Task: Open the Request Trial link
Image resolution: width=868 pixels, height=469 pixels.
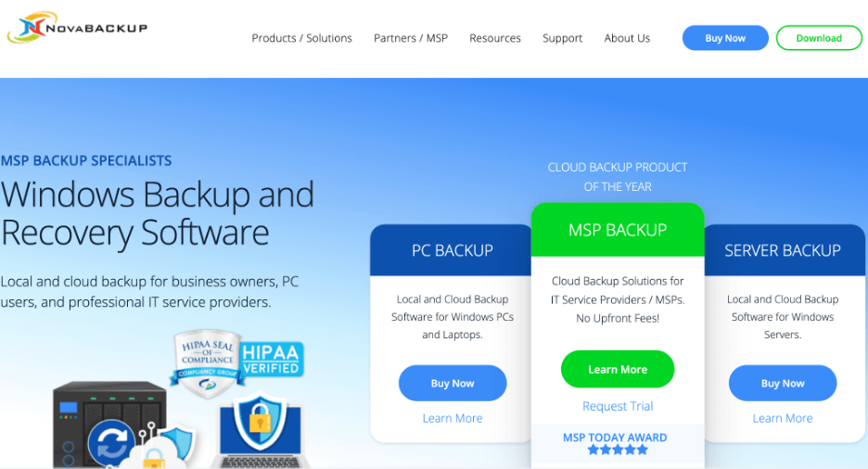Action: 618,407
